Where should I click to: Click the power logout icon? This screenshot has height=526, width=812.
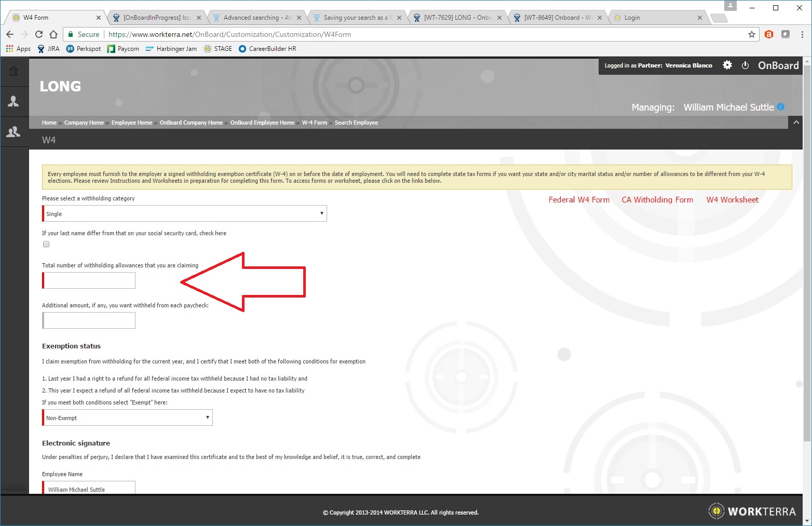click(x=745, y=65)
